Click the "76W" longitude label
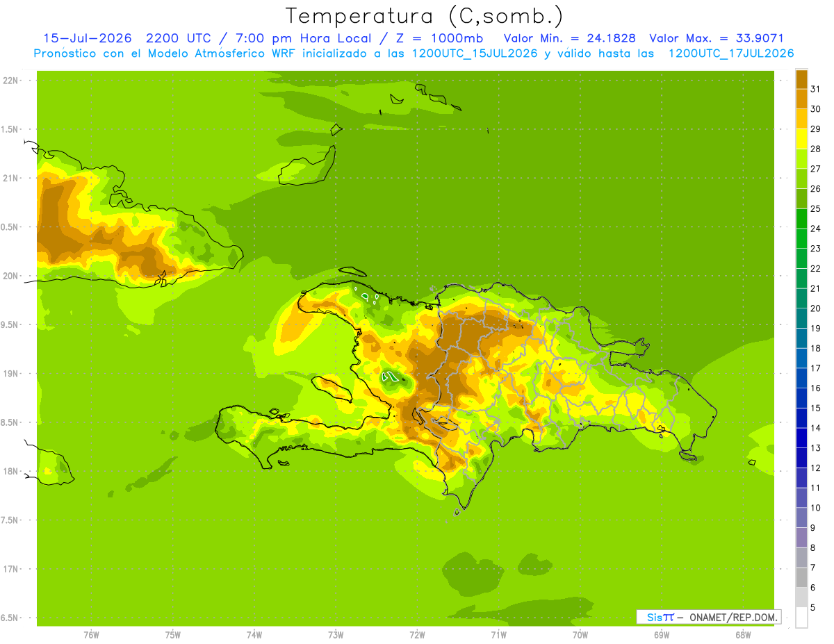Image resolution: width=834 pixels, height=644 pixels. point(91,635)
